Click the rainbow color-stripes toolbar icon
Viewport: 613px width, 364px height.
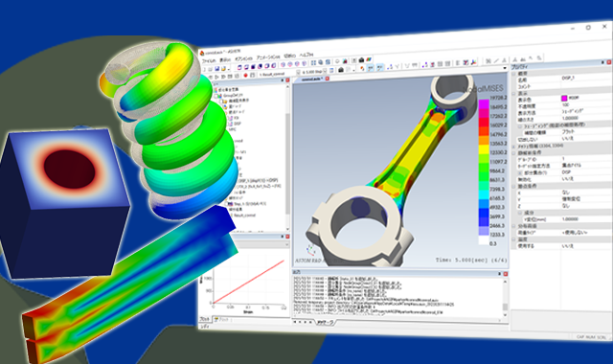[369, 59]
